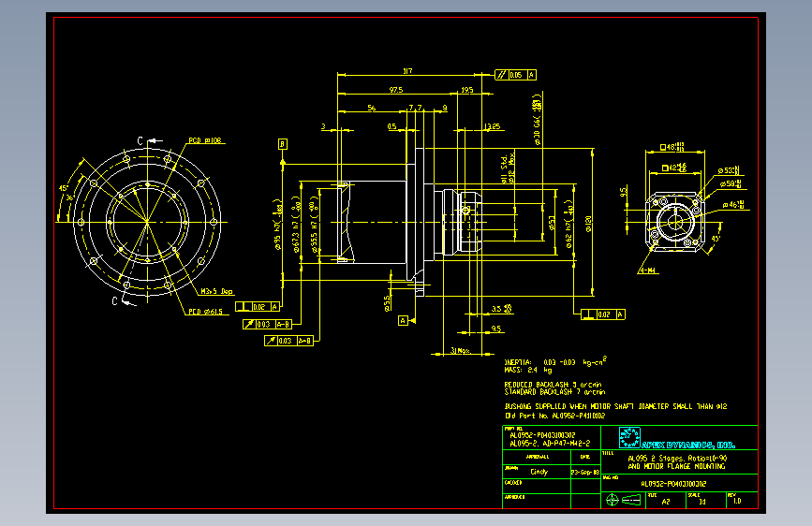812x526 pixels.
Task: Select the 19.5 dimension text
Action: click(x=466, y=90)
